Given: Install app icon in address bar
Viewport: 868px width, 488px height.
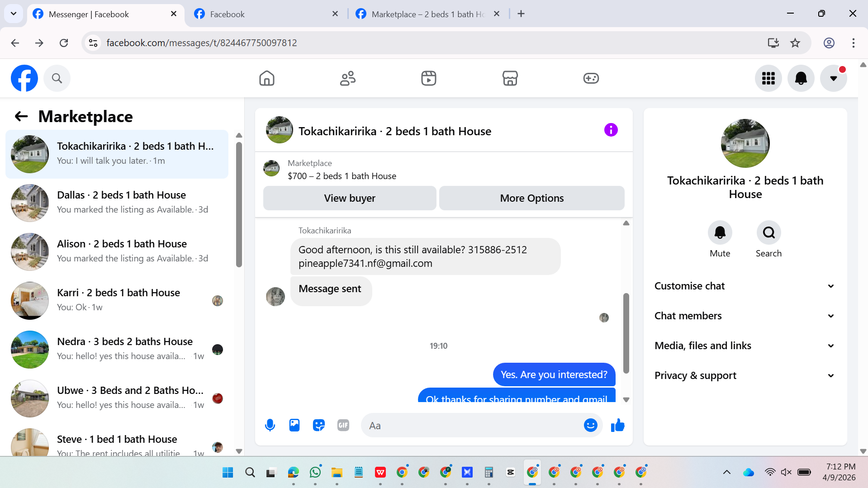Looking at the screenshot, I should tap(773, 43).
